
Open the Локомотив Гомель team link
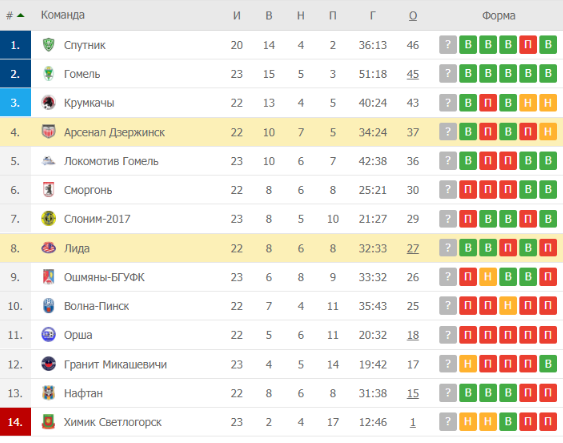pos(111,161)
